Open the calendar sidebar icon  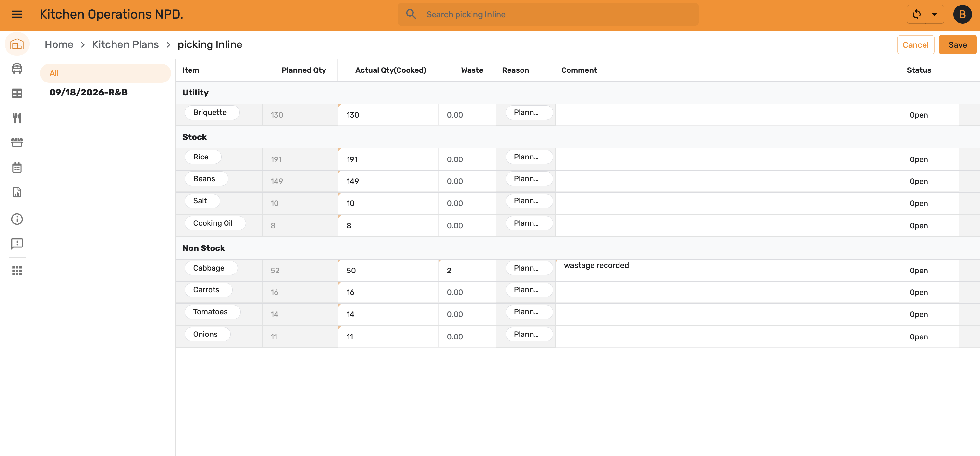coord(17,168)
